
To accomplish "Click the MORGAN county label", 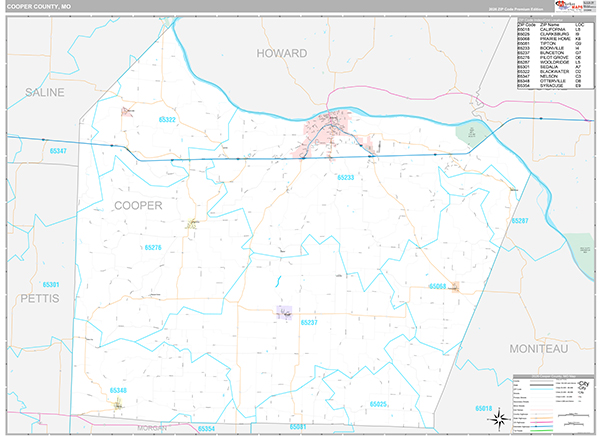I will [x=152, y=428].
